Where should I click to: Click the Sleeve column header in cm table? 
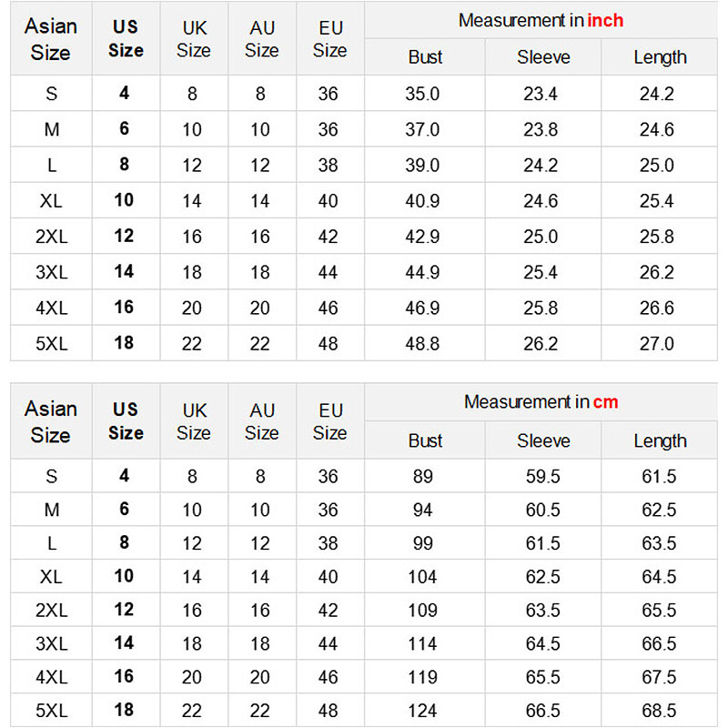pyautogui.click(x=543, y=441)
